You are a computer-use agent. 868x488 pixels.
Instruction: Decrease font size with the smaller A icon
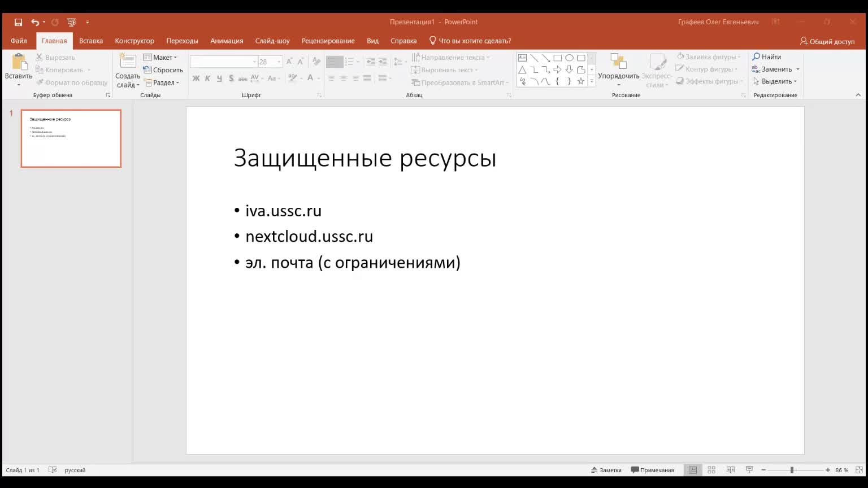point(301,62)
